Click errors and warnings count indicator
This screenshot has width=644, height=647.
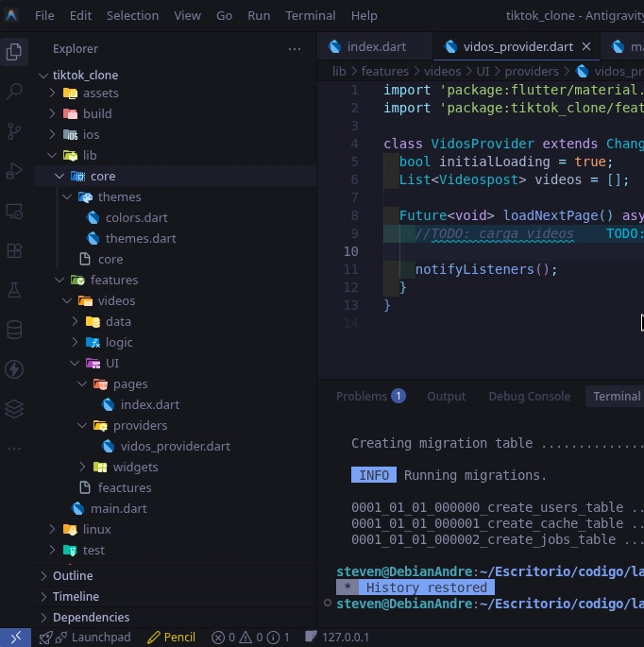pos(250,638)
